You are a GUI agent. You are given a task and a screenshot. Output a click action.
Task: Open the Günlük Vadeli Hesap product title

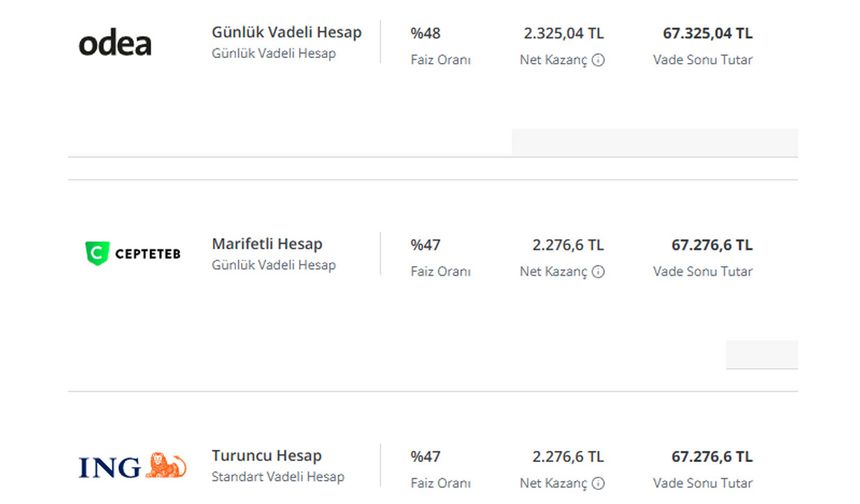click(286, 32)
